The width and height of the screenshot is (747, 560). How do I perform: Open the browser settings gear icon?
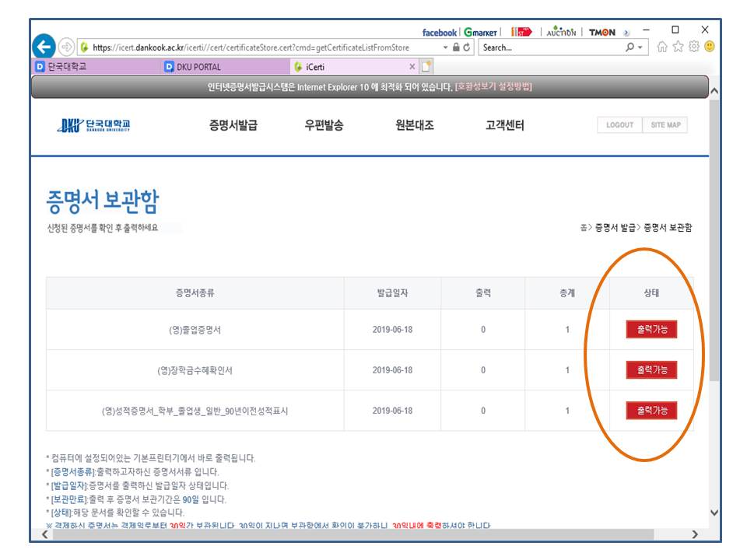(x=693, y=47)
